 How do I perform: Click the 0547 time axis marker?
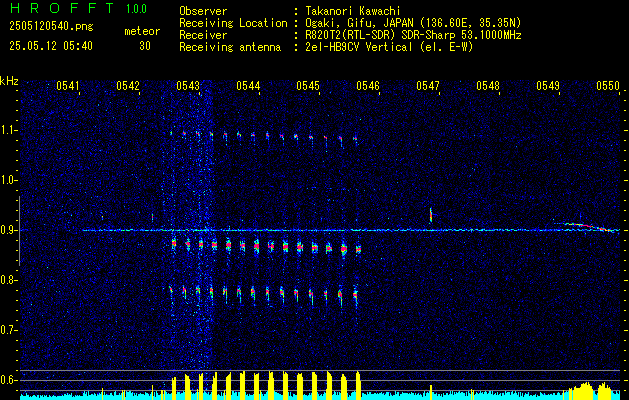click(x=428, y=85)
